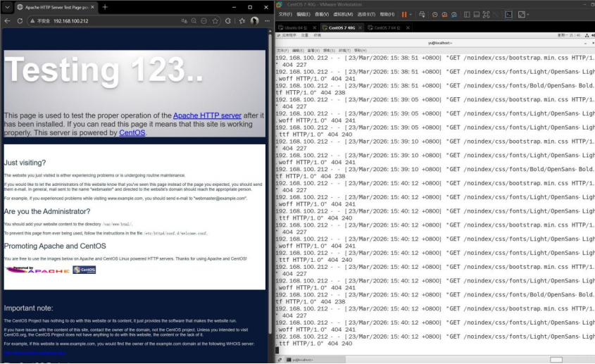Viewport: 595px width, 364px height.
Task: Click the Promoting Apache and CentOS heading
Action: click(55, 246)
